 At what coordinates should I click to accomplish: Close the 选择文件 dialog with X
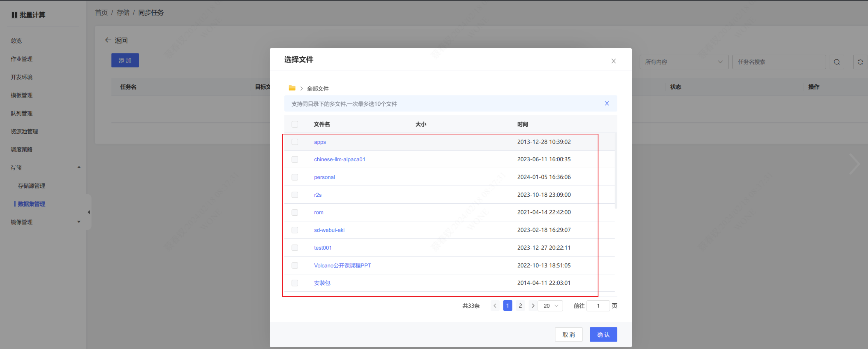613,61
